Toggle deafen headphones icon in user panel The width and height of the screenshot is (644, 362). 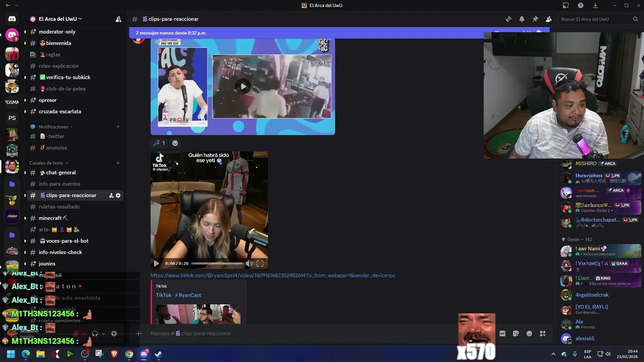95,333
